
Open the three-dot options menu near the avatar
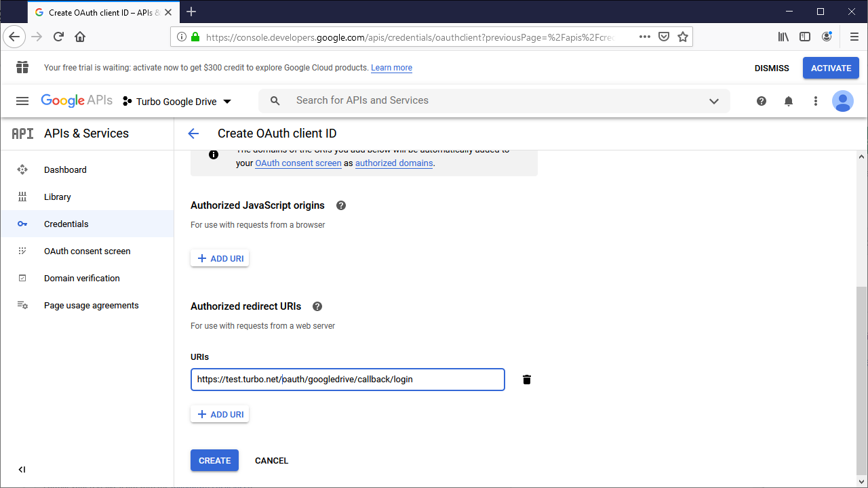click(x=816, y=100)
